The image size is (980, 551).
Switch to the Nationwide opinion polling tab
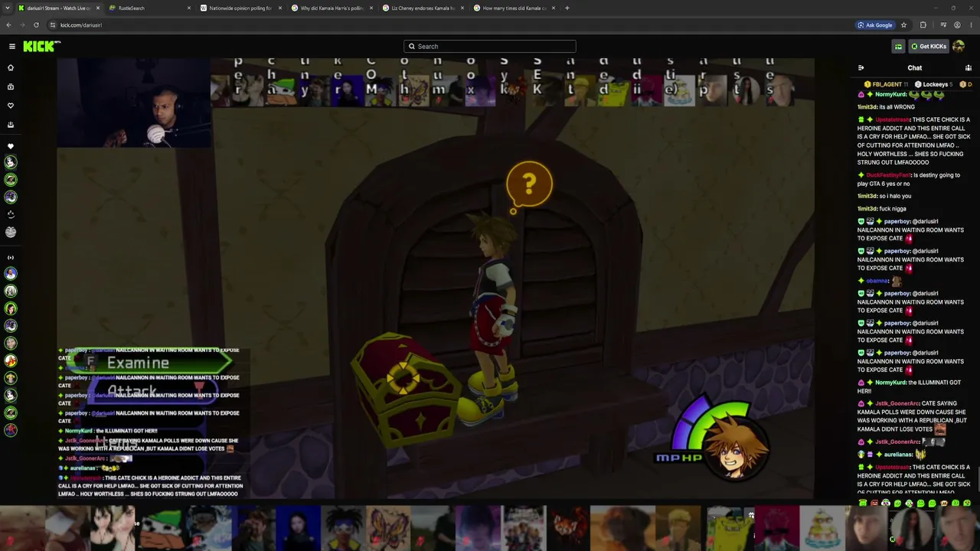(x=240, y=8)
